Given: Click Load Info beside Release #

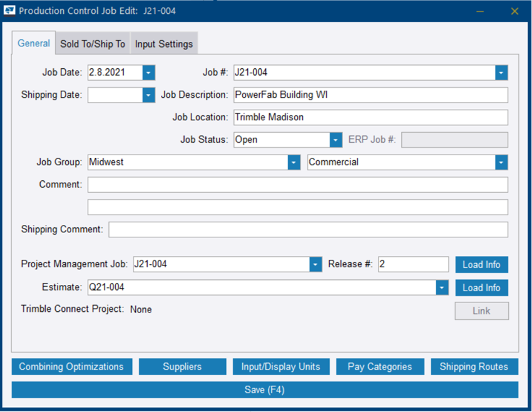Looking at the screenshot, I should 481,264.
